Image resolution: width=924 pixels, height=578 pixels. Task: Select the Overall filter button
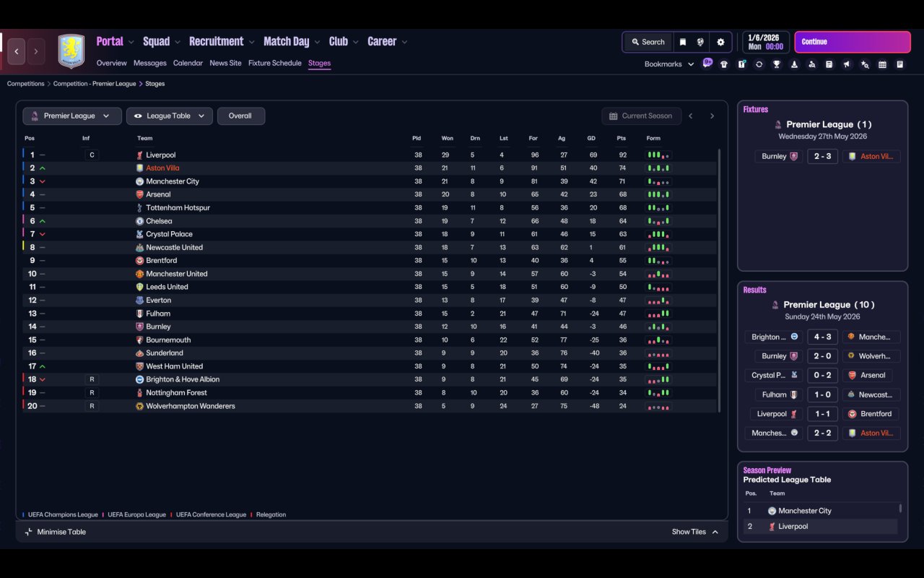point(240,116)
